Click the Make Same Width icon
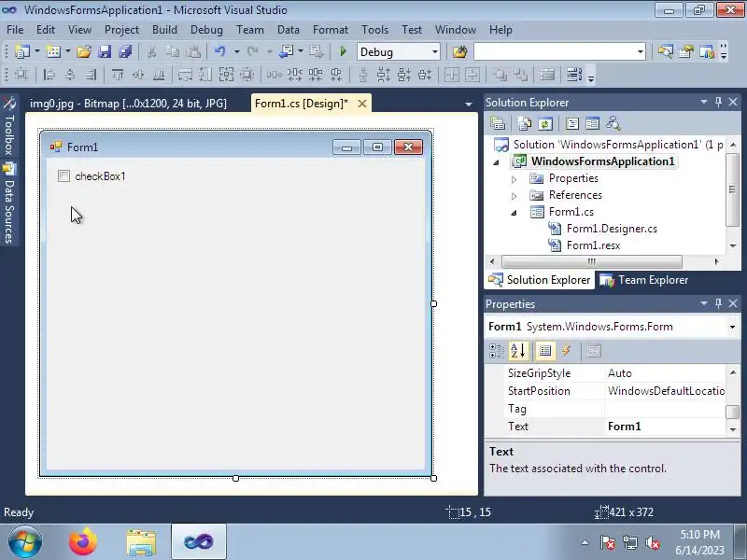747x560 pixels. (x=185, y=75)
